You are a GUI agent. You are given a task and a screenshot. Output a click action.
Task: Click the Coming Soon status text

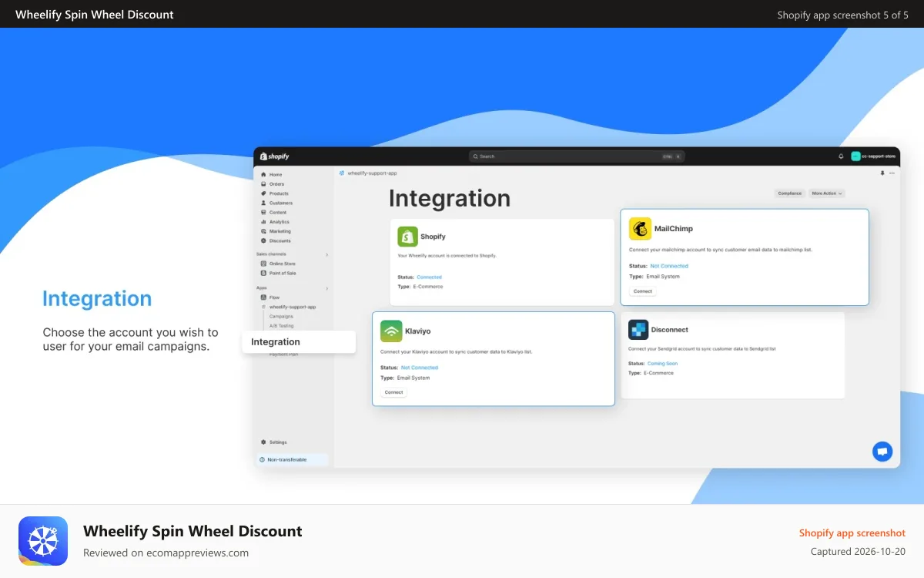point(662,363)
